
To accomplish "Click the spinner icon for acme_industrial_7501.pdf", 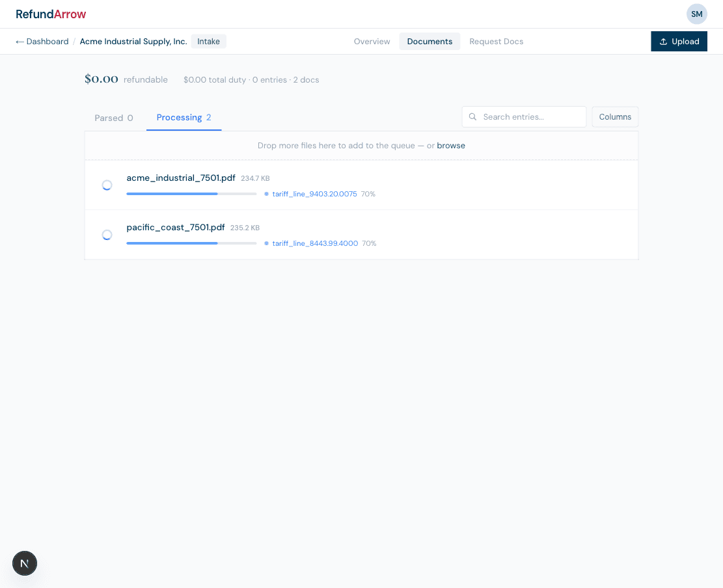I will (107, 185).
